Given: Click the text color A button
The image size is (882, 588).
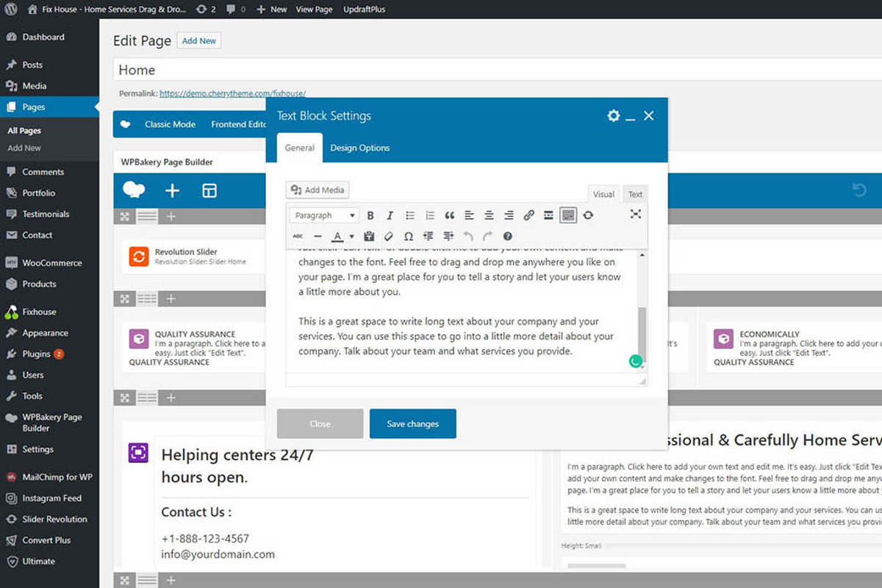Looking at the screenshot, I should [337, 236].
